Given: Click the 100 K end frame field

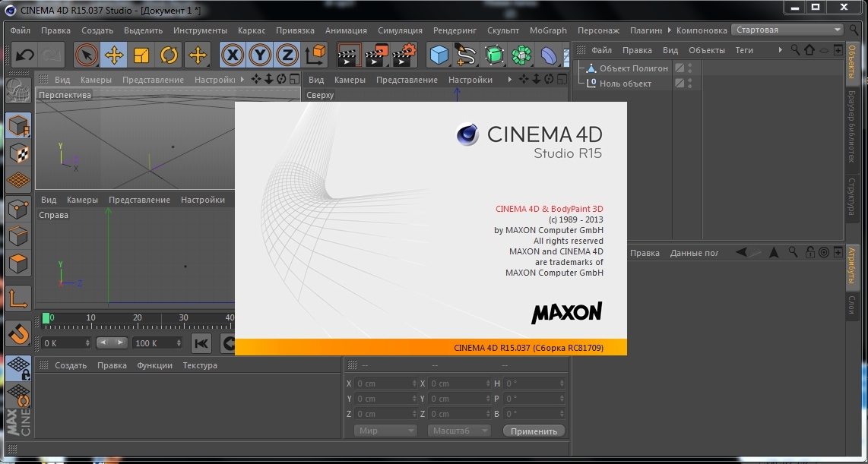Looking at the screenshot, I should pyautogui.click(x=157, y=343).
